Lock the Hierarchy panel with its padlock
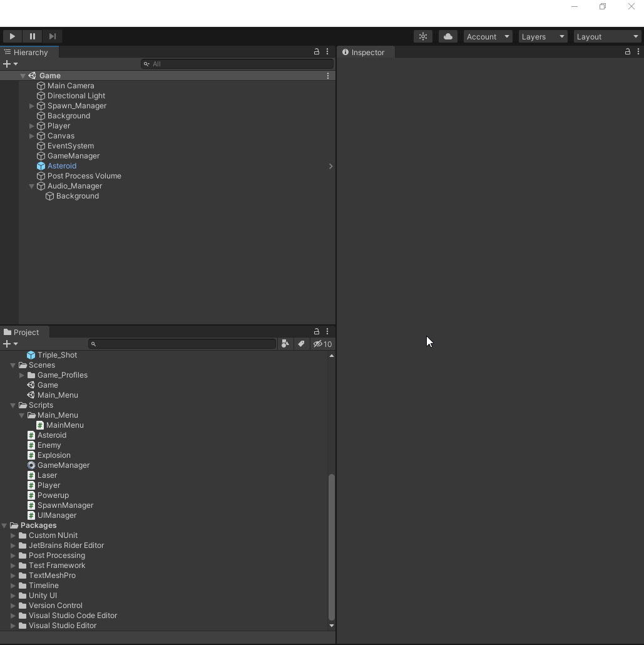Screen dimensions: 644x645 (316, 52)
